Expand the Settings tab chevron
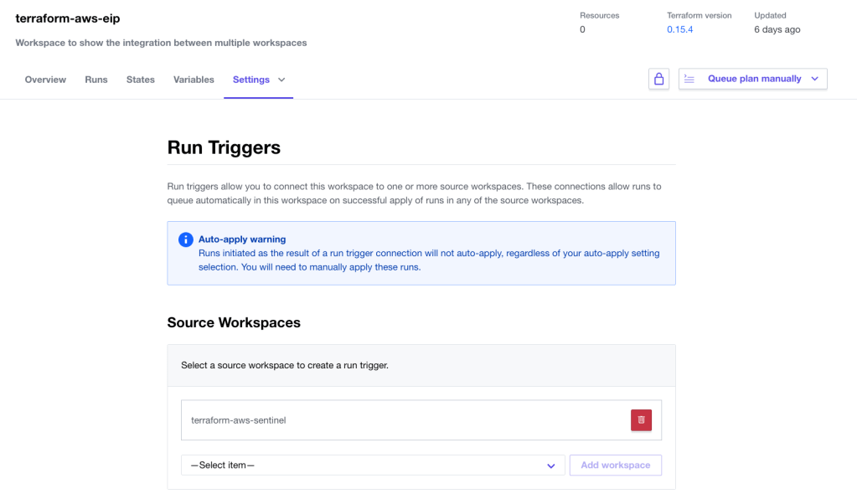This screenshot has width=857, height=504. pyautogui.click(x=281, y=80)
